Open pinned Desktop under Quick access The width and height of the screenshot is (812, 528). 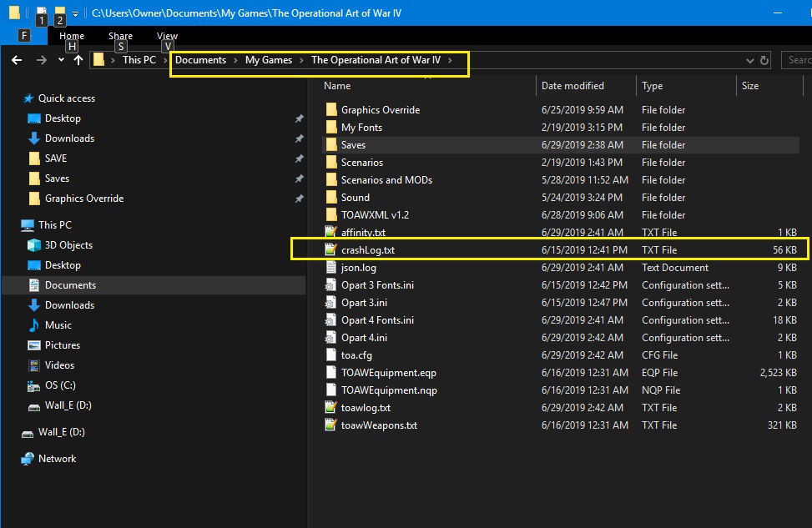[63, 118]
